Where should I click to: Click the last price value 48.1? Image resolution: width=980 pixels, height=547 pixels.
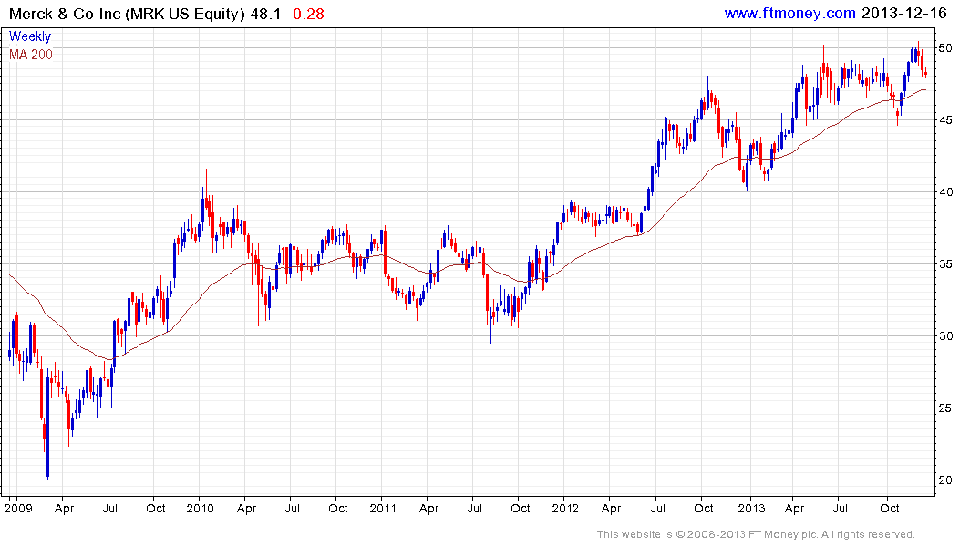pos(265,14)
